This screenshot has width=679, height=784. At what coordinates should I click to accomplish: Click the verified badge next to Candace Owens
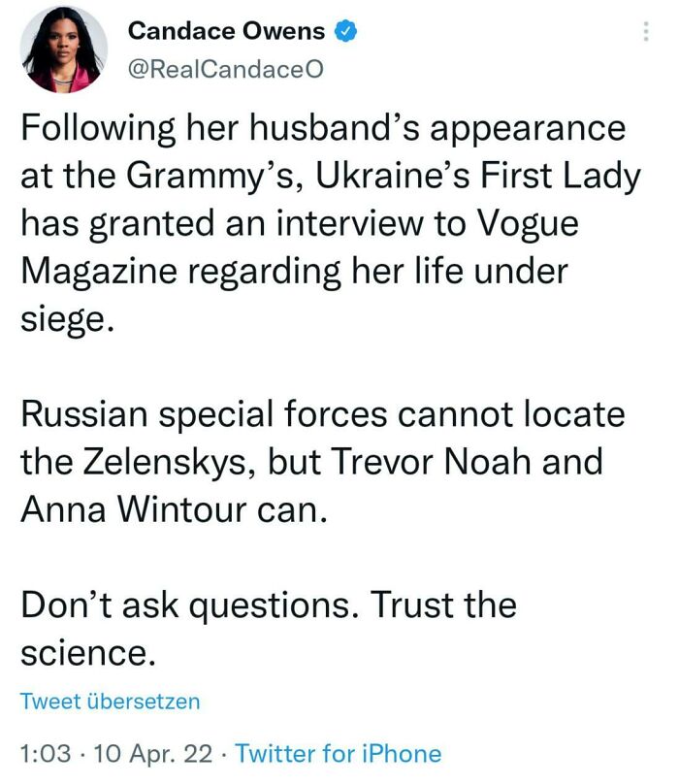tap(343, 29)
